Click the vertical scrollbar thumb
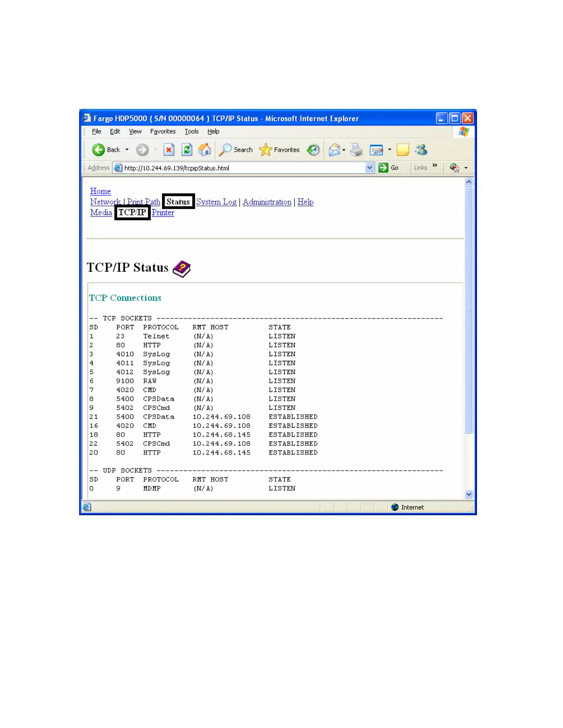563x728 pixels. tap(469, 310)
